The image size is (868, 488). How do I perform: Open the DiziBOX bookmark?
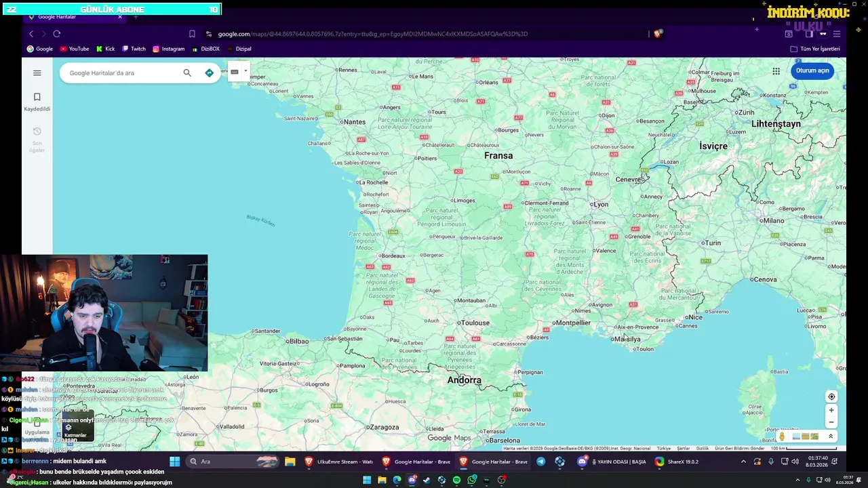point(205,49)
